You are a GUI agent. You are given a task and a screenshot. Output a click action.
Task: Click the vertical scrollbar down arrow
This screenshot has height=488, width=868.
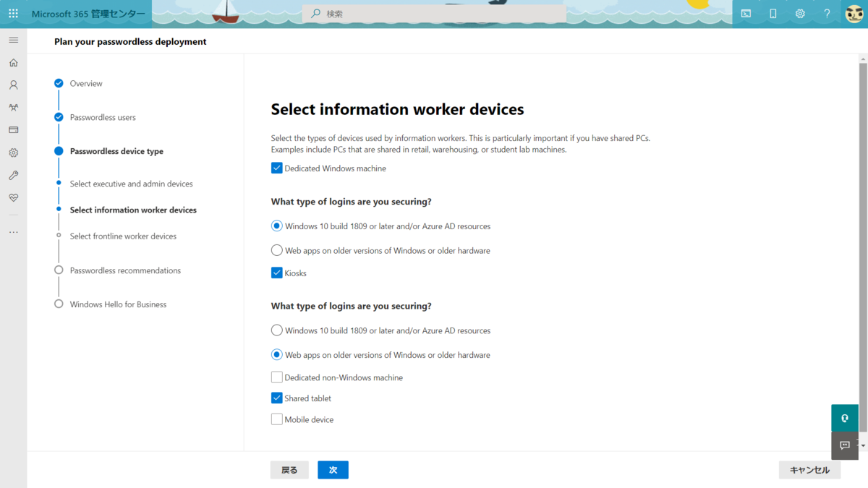[x=863, y=446]
